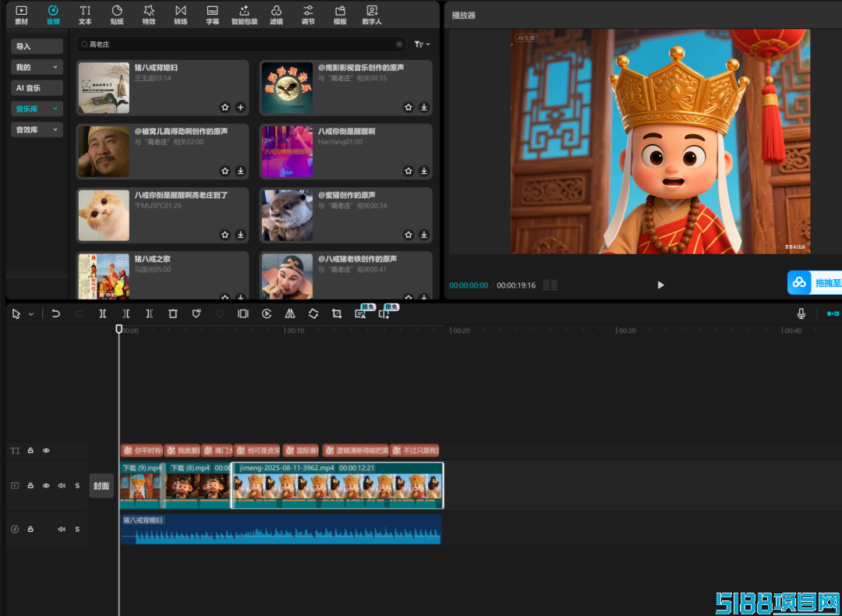Toggle solo S on audio track
This screenshot has height=616, width=842.
77,529
